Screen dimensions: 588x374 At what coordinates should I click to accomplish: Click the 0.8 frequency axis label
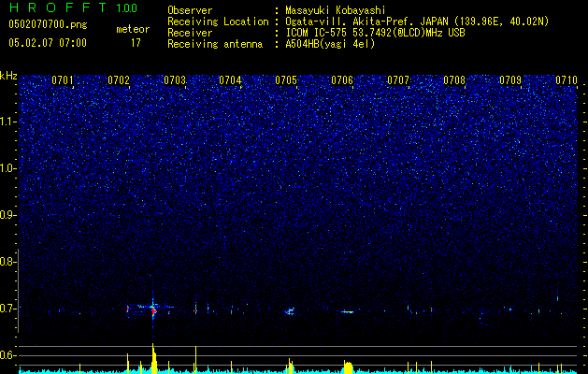[x=7, y=262]
